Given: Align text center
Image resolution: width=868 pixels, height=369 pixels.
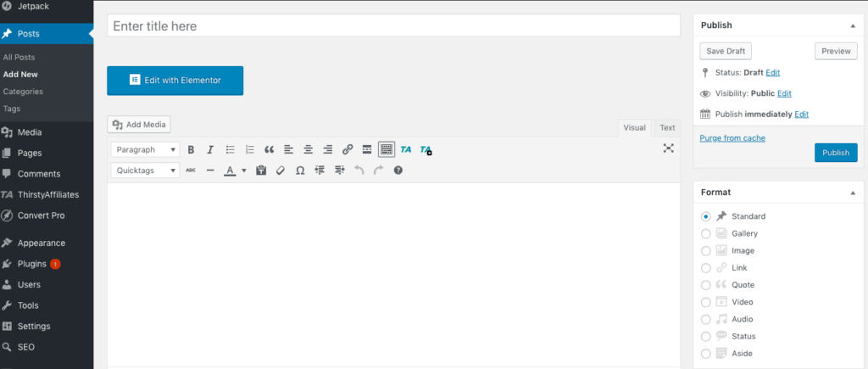Looking at the screenshot, I should pyautogui.click(x=309, y=149).
